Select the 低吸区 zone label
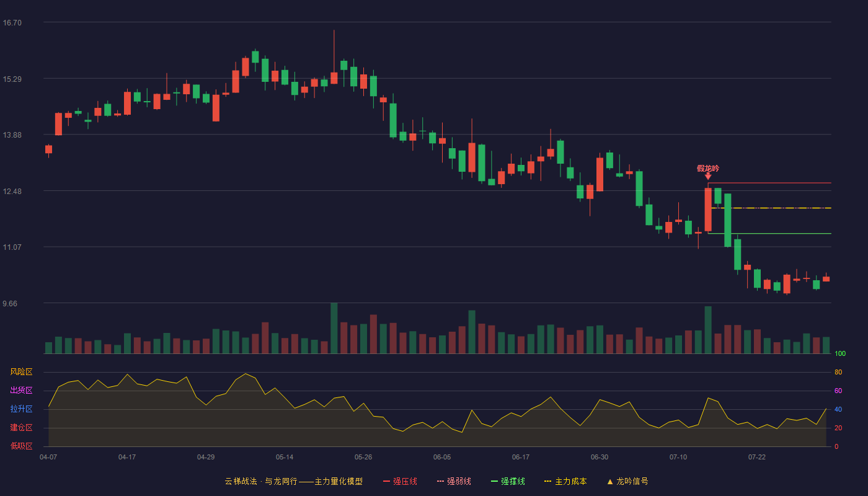Image resolution: width=868 pixels, height=496 pixels. [21, 446]
